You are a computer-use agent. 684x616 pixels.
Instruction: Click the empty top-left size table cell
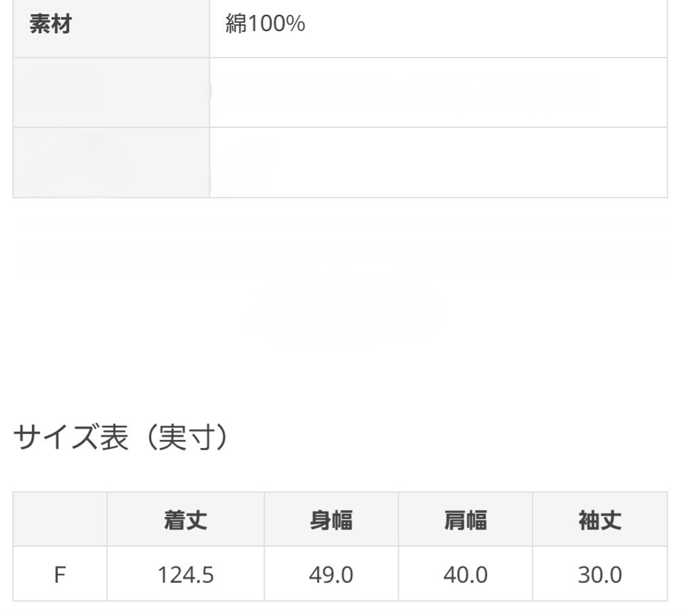tap(60, 519)
